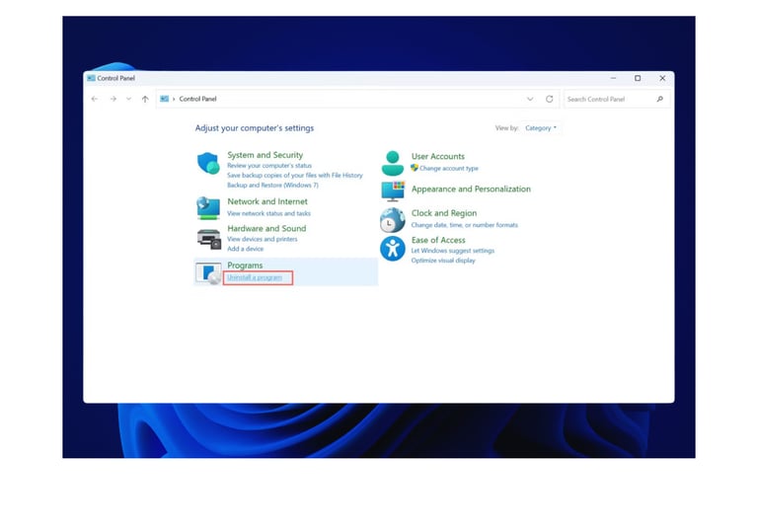Click Uninstall a program link
Viewport: 758px width, 532px height.
pyautogui.click(x=255, y=277)
